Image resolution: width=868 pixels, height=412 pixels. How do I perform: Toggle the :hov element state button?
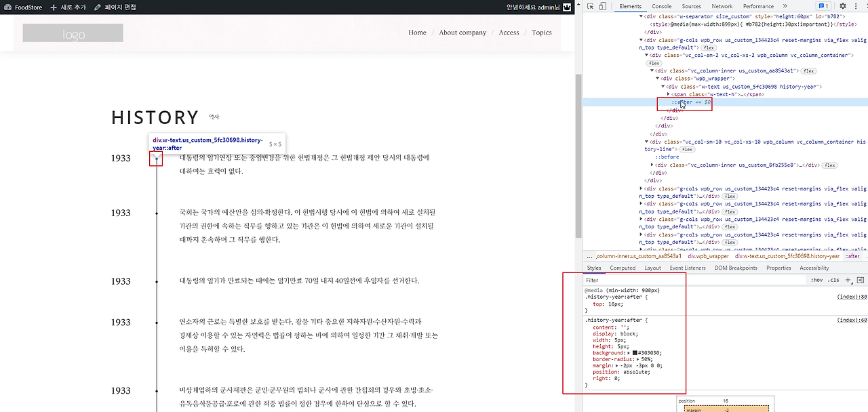[817, 280]
